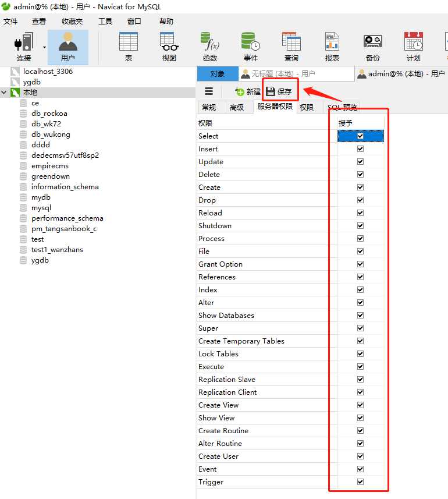
Task: Open the 备份 backup icon
Action: point(372,47)
